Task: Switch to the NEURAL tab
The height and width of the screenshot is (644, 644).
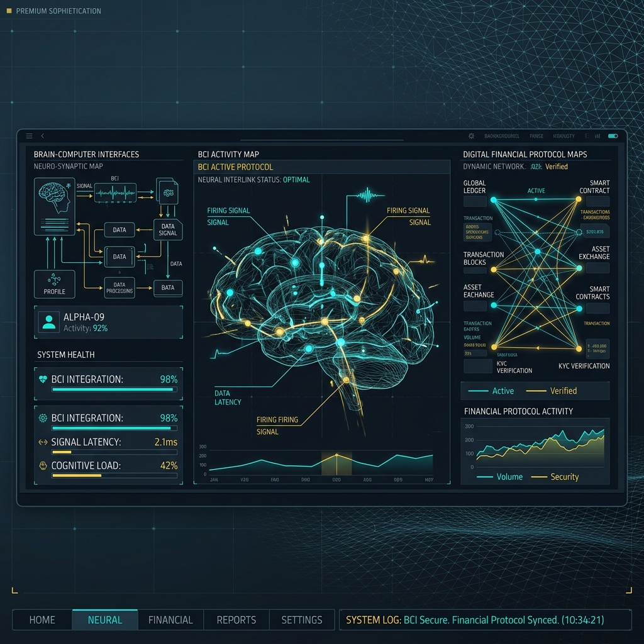Action: (x=105, y=619)
